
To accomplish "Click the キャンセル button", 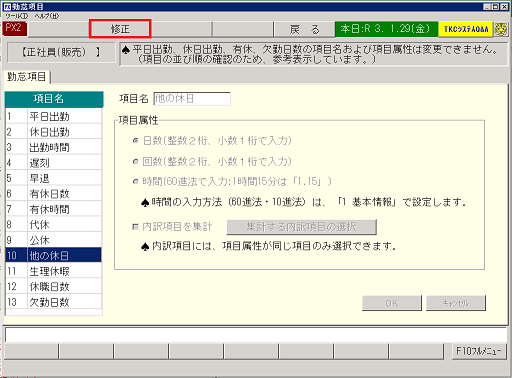I will (456, 303).
